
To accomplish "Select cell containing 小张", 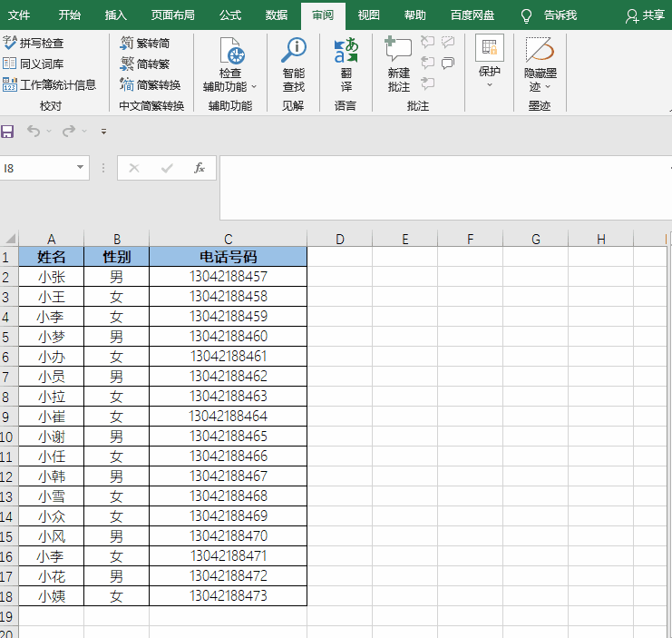I will 52,277.
